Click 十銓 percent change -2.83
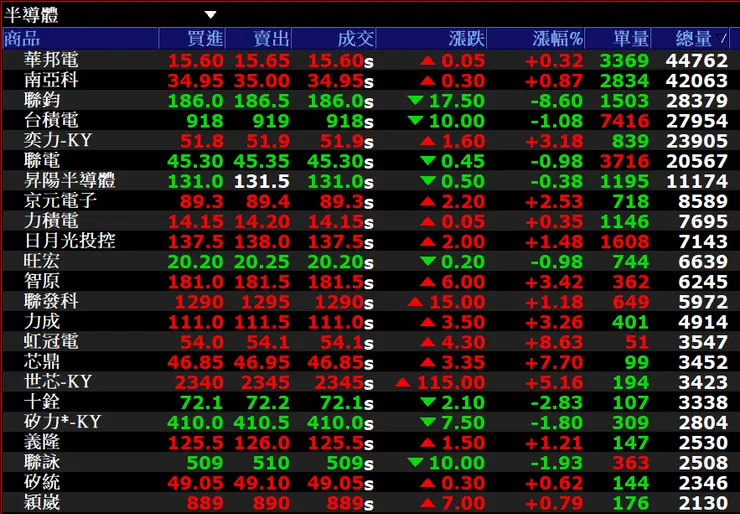 (557, 403)
